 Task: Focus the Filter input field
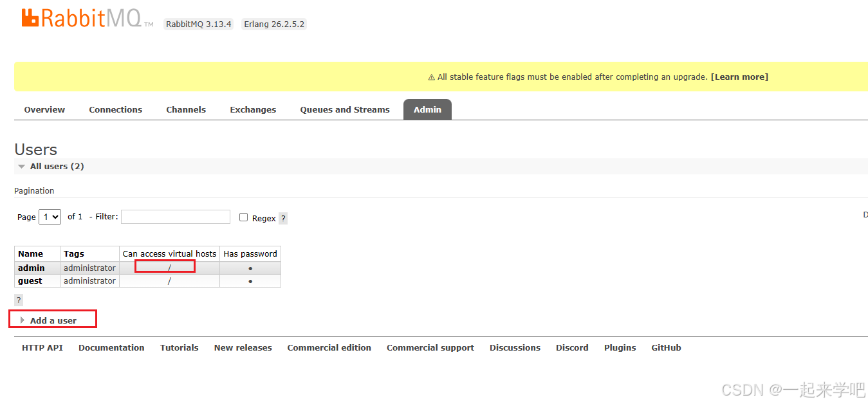(176, 217)
